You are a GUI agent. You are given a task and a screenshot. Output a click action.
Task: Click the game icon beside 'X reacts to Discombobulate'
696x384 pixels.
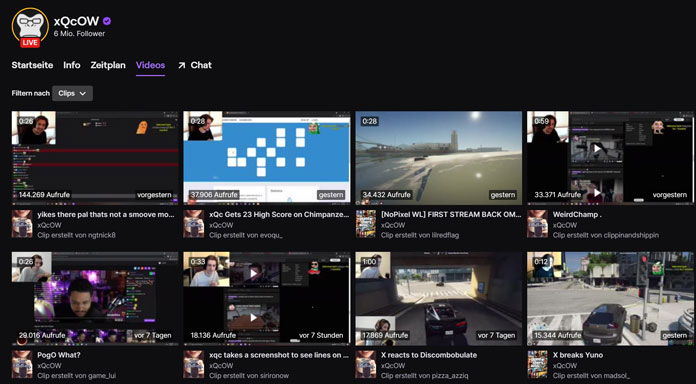pos(366,364)
